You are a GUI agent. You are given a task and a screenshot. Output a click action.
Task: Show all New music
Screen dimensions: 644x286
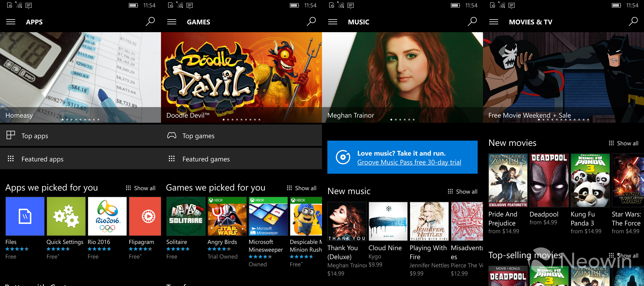tap(462, 192)
